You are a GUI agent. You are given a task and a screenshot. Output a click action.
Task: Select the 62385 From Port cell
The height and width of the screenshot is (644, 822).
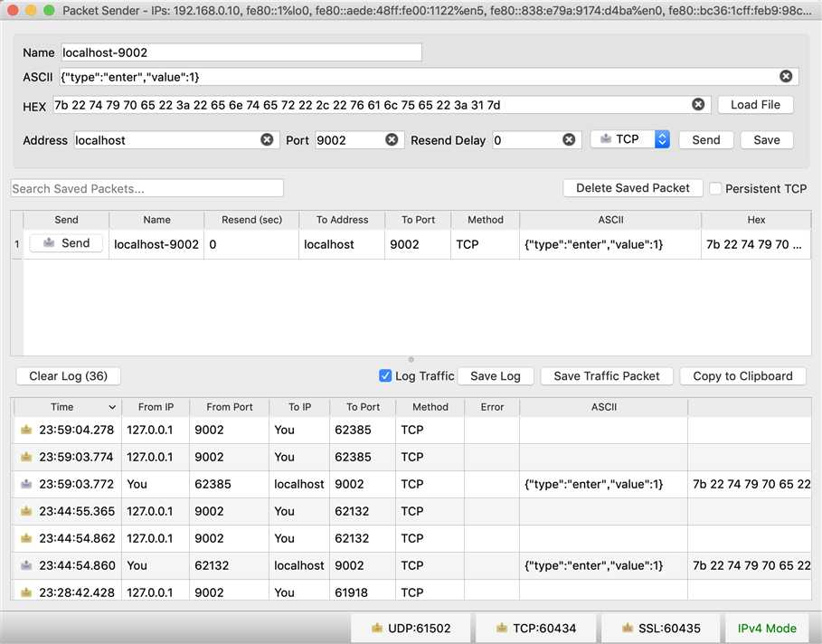tap(229, 484)
